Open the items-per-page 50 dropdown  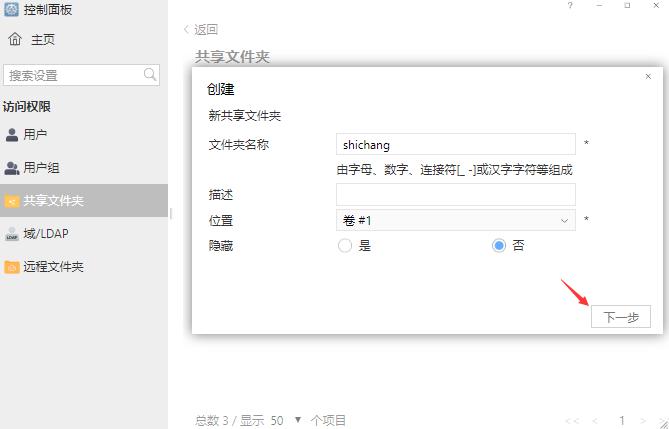pos(297,420)
